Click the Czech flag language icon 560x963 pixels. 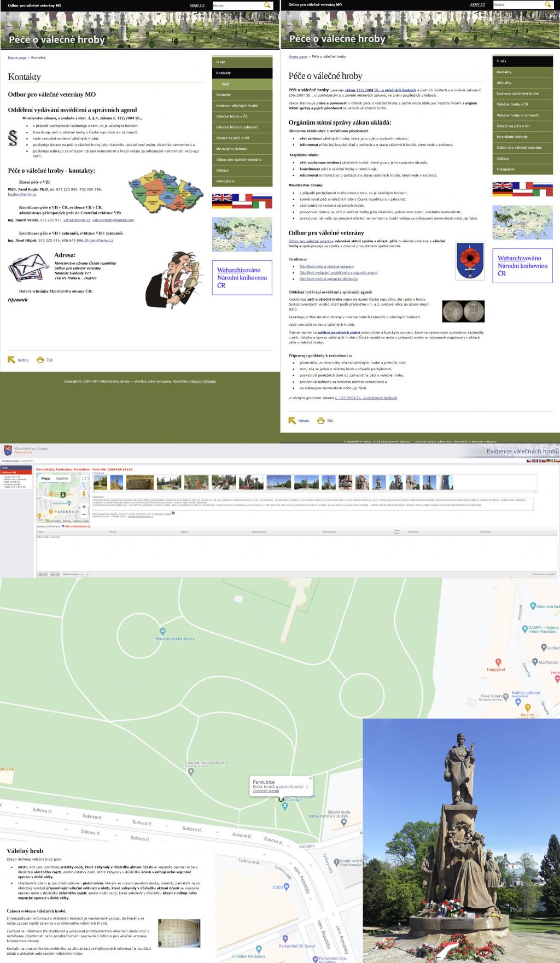(528, 461)
